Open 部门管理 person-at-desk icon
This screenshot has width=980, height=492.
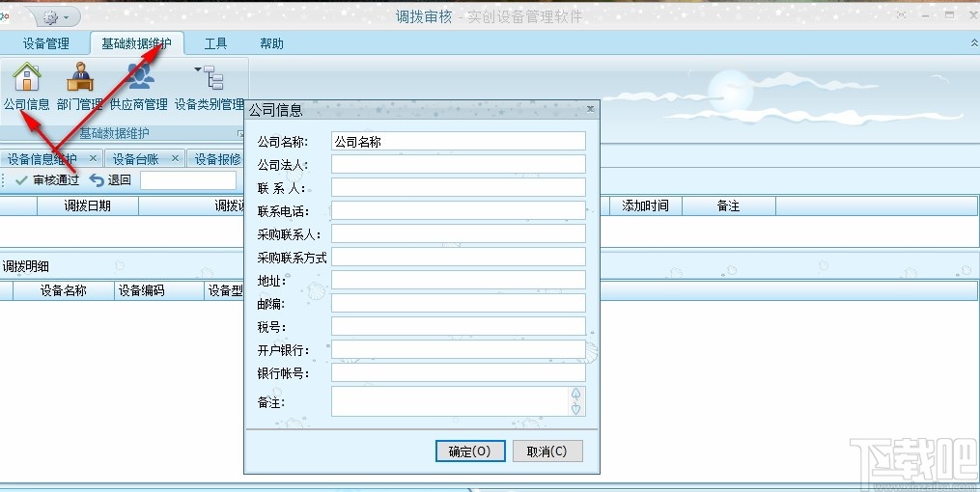pos(80,77)
